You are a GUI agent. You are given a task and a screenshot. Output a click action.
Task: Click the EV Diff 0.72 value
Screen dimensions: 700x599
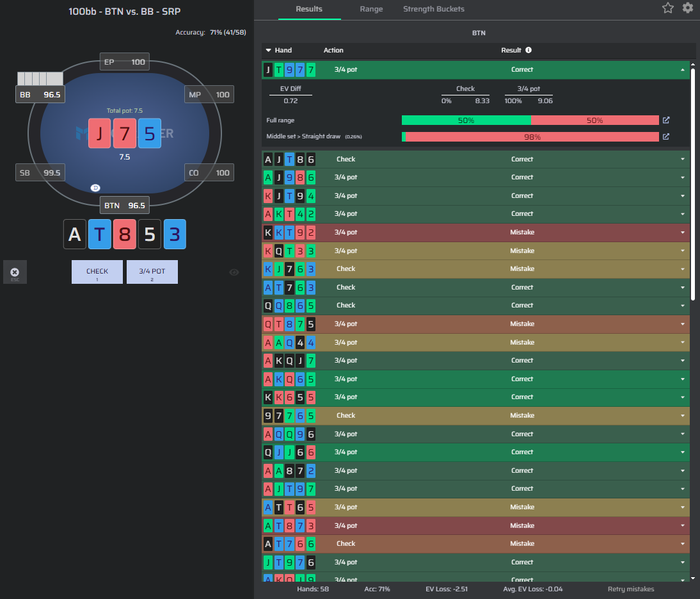pos(291,101)
